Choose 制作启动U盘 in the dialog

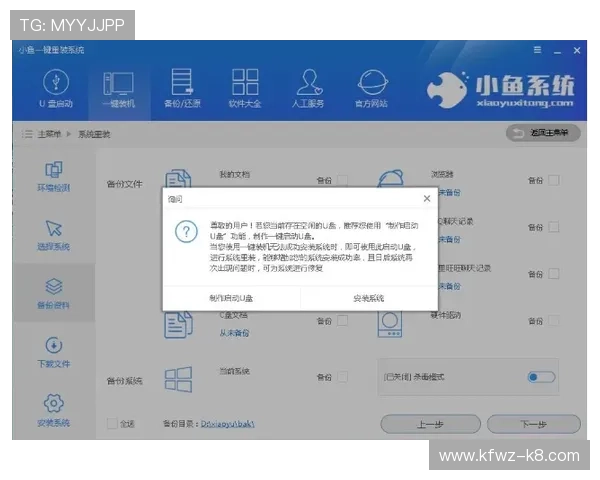231,298
